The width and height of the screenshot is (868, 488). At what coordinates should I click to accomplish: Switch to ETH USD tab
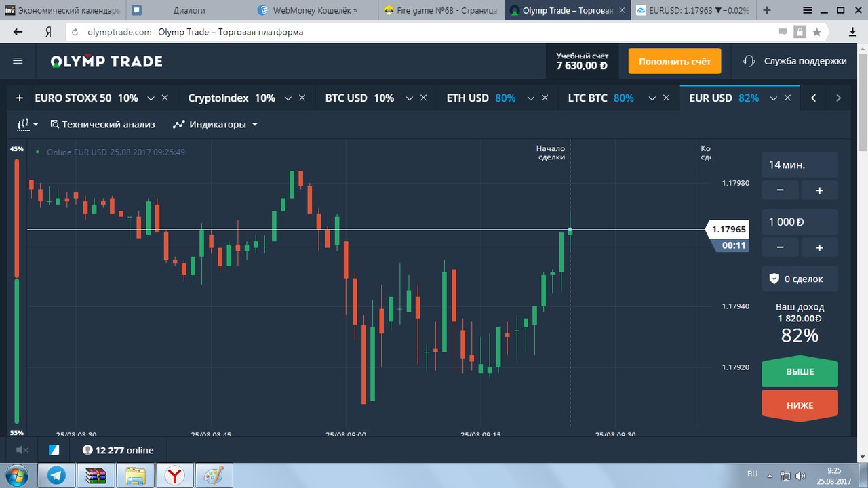481,98
